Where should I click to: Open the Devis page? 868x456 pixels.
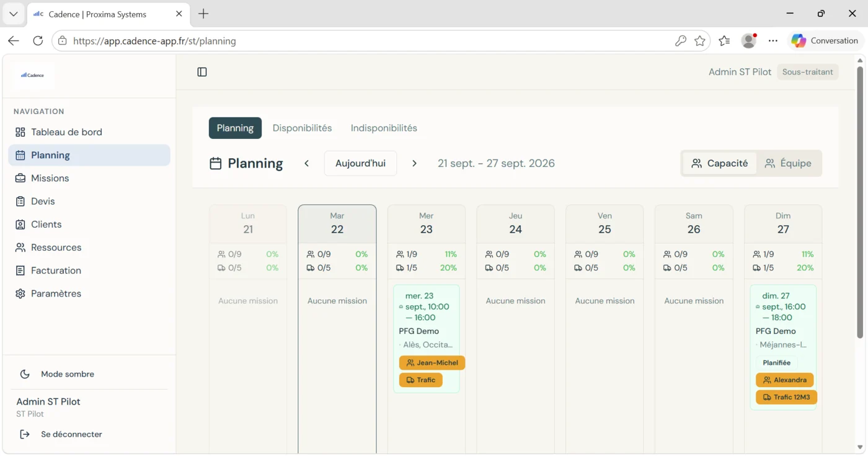pos(89,201)
